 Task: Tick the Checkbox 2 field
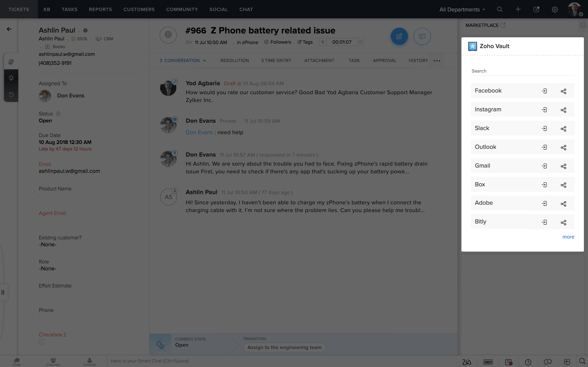click(x=42, y=342)
